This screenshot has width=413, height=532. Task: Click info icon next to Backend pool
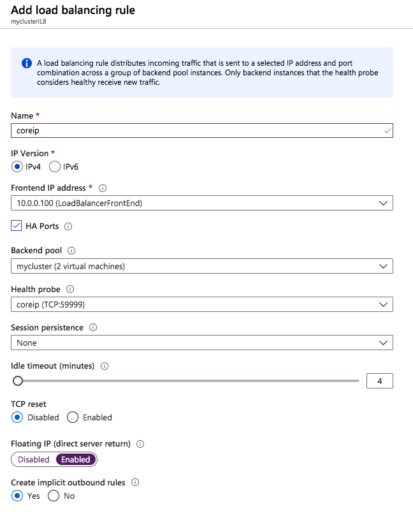(x=71, y=251)
